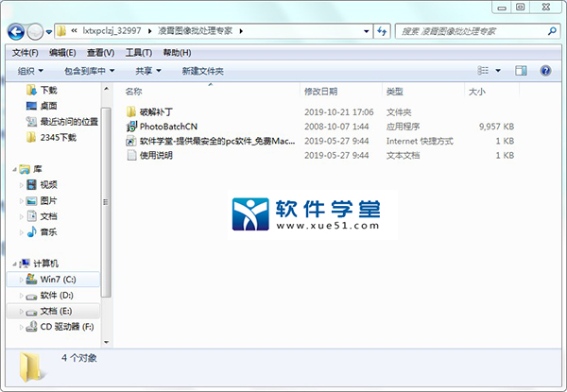
Task: Toggle the preview pane icon
Action: [x=521, y=71]
